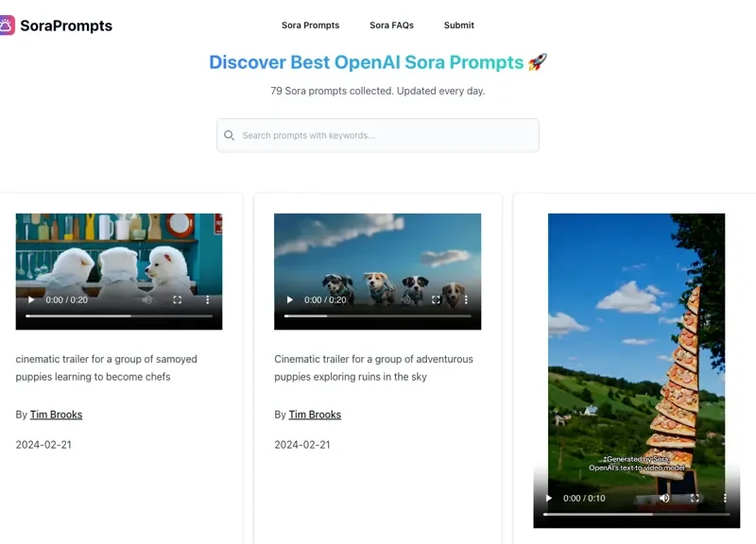The image size is (756, 544).
Task: Click date 2024-02-21 under samoyed prompt
Action: (x=43, y=445)
